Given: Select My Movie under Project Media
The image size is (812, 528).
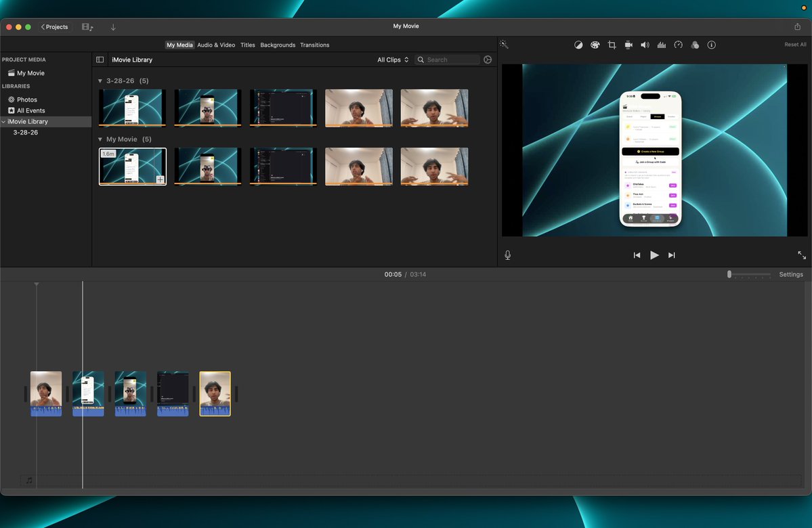Looking at the screenshot, I should point(30,73).
